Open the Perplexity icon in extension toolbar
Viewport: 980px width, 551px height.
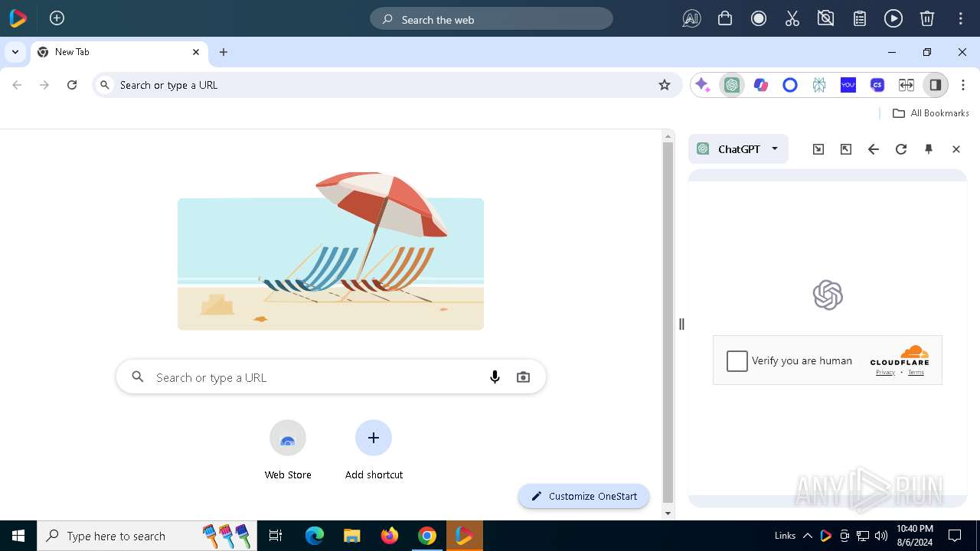tap(819, 85)
